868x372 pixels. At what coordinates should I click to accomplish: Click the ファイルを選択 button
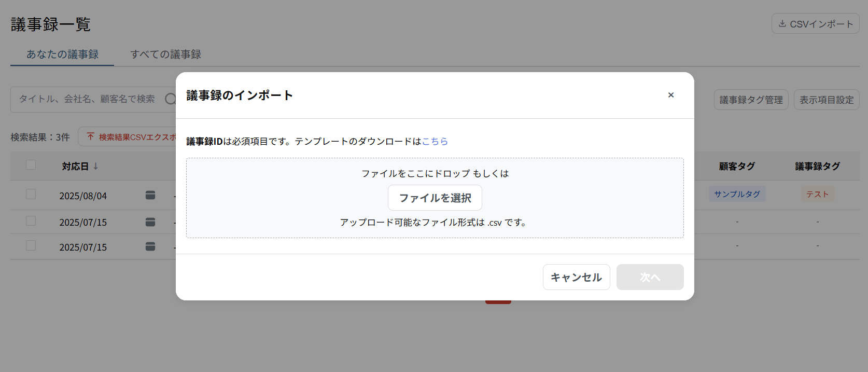point(435,198)
